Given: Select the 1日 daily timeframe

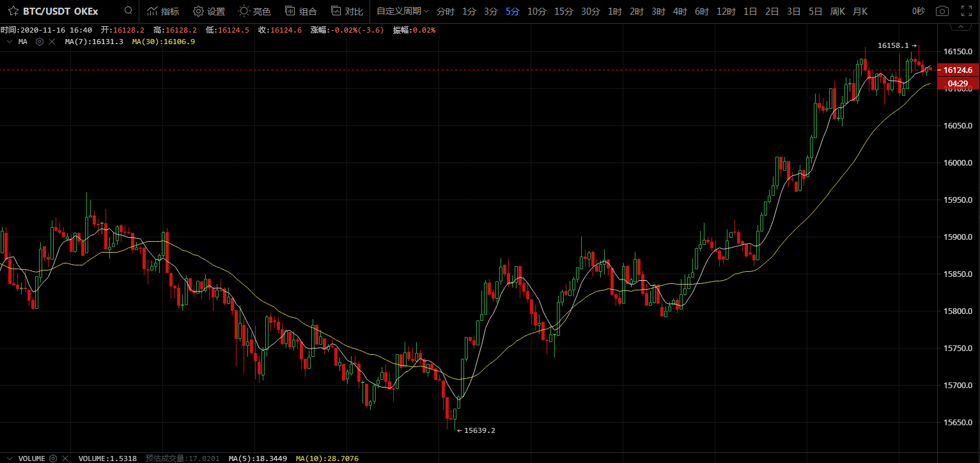Looking at the screenshot, I should click(750, 12).
